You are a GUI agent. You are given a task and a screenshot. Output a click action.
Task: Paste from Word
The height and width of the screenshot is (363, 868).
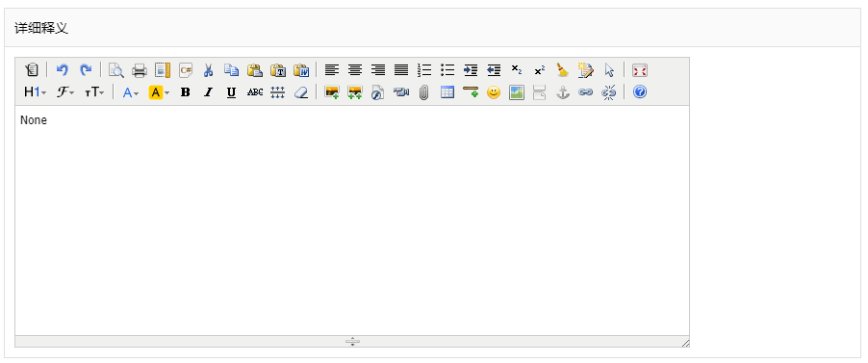(x=301, y=70)
